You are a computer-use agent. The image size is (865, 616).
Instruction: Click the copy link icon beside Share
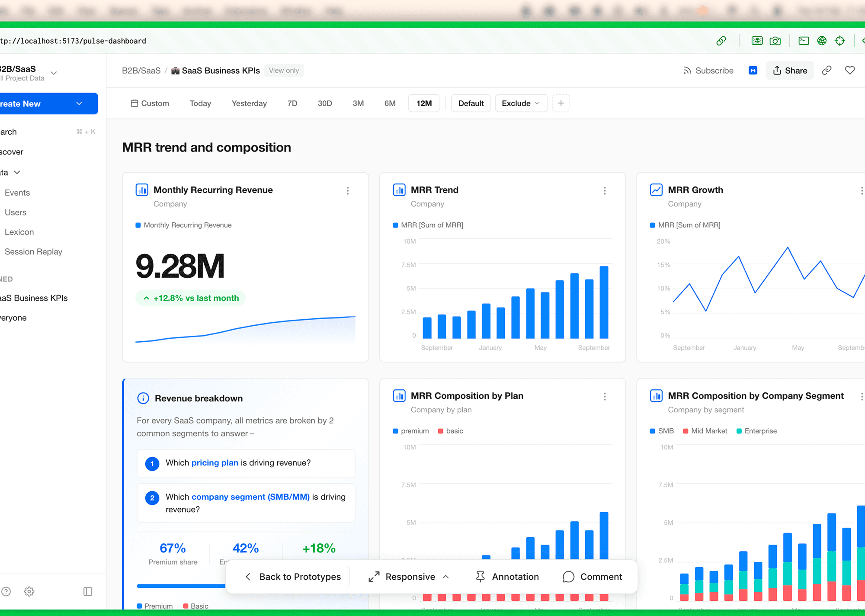tap(827, 71)
